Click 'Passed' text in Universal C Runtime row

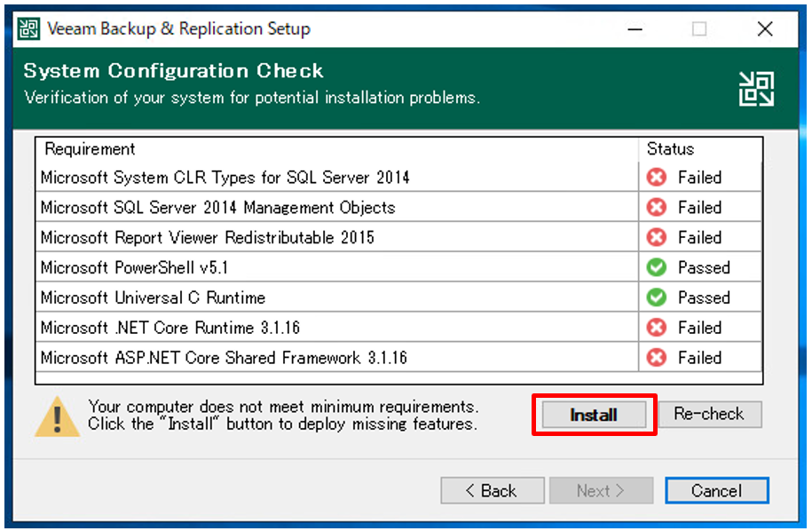click(x=704, y=297)
